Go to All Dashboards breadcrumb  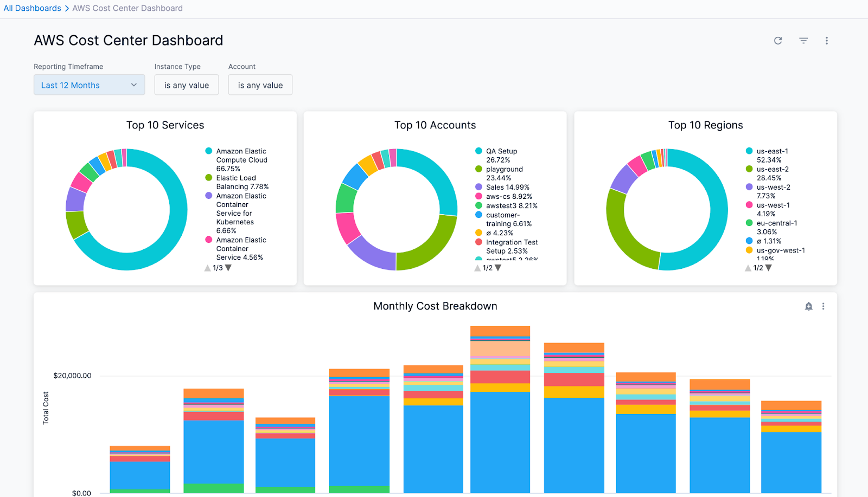click(33, 8)
